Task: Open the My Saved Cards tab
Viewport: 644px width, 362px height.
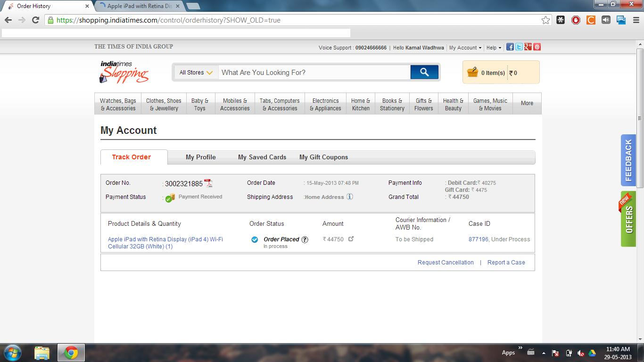Action: coord(262,157)
